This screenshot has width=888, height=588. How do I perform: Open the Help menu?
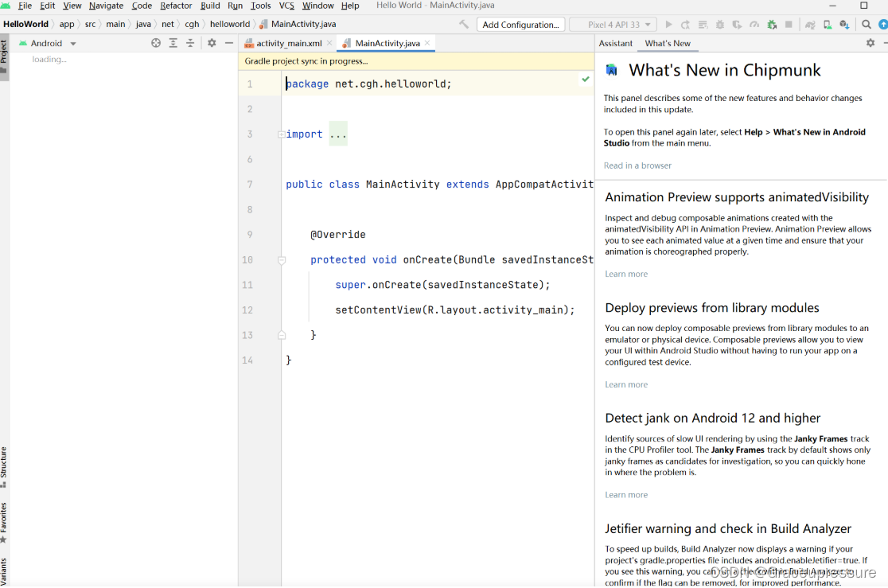[350, 6]
